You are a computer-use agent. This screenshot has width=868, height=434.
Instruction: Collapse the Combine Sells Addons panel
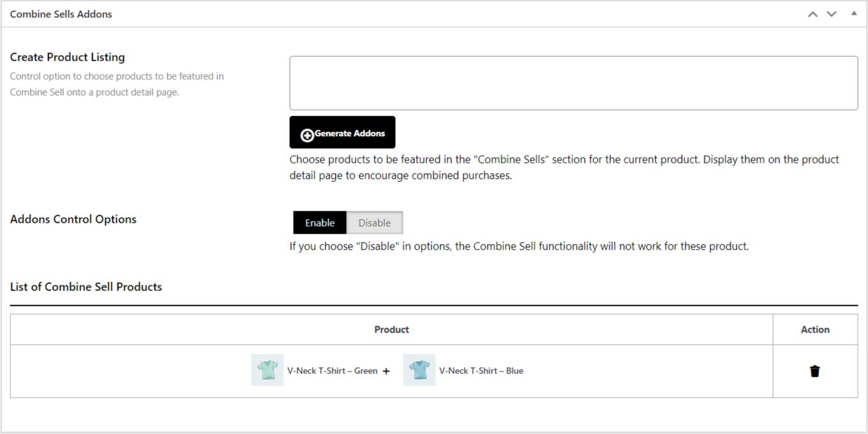[854, 13]
